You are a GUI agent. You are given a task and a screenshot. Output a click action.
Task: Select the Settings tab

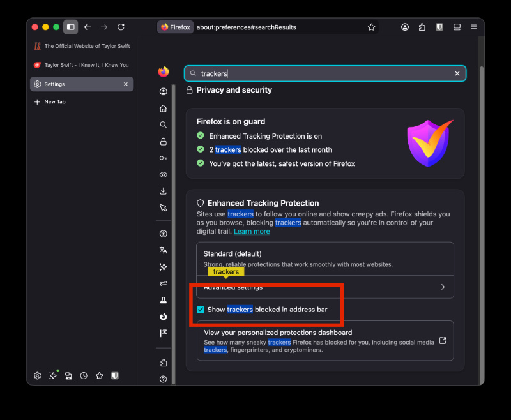tap(82, 84)
